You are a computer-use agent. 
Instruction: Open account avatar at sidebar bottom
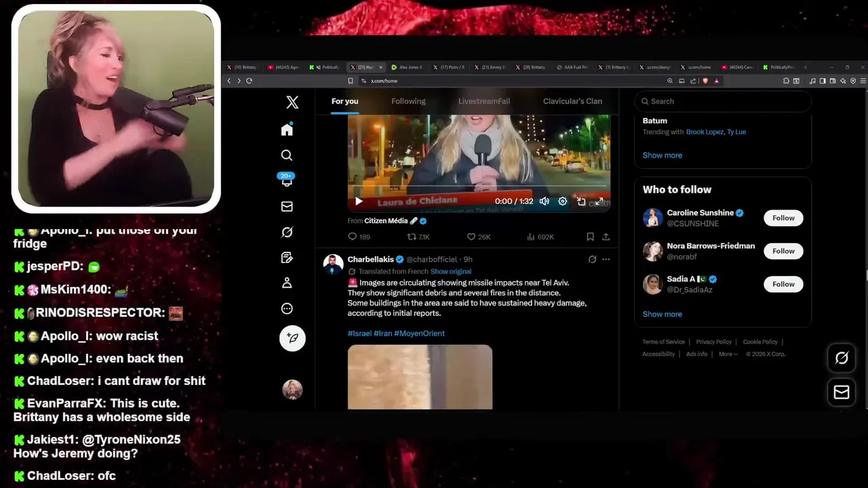[292, 389]
